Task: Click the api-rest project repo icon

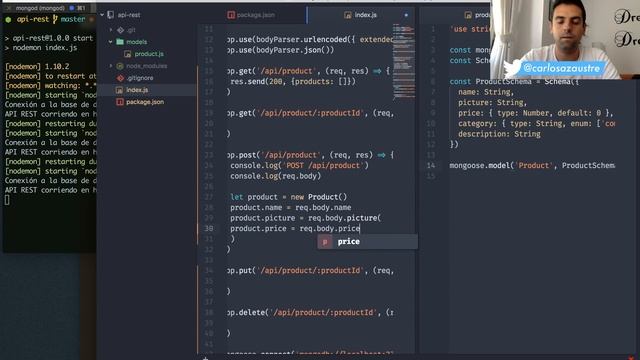Action: point(111,15)
